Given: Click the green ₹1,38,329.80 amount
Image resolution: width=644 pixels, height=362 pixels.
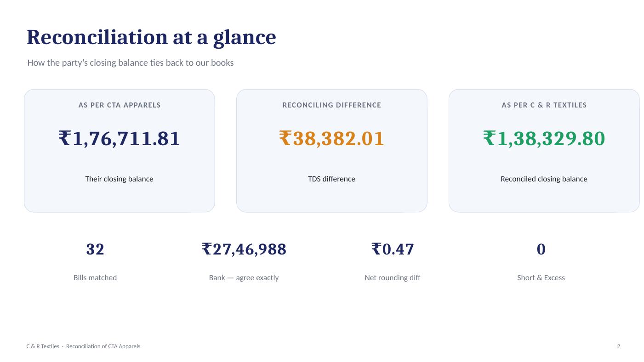Looking at the screenshot, I should pos(544,139).
